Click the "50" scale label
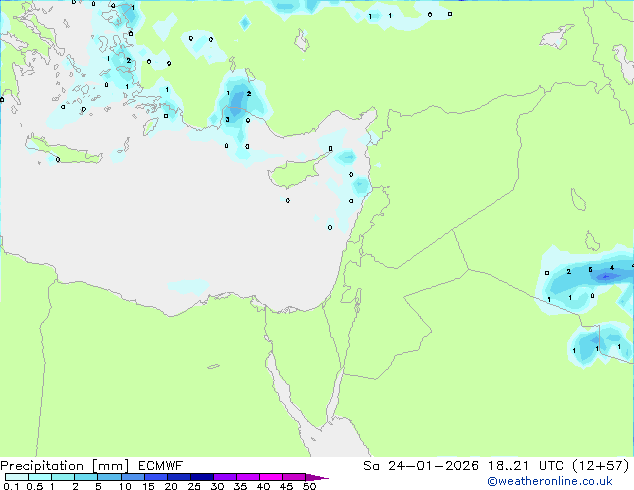634x490 pixels. point(309,486)
